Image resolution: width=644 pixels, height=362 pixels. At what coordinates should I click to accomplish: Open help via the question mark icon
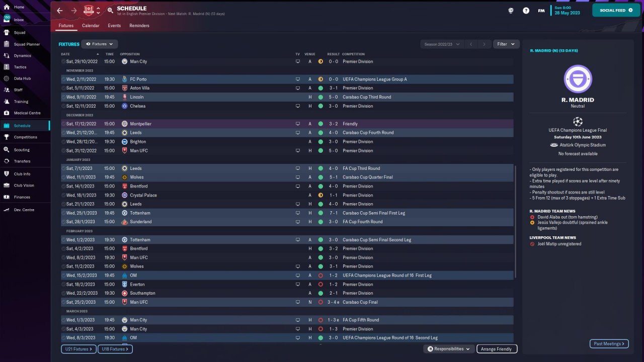point(526,11)
